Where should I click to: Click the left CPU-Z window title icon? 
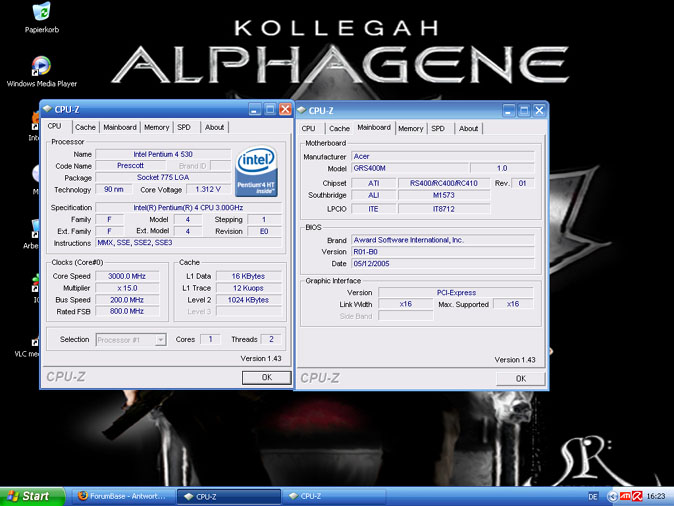tap(47, 109)
